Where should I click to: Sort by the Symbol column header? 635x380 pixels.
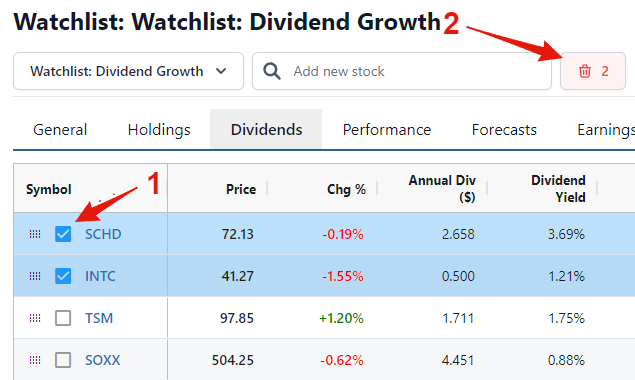(49, 189)
